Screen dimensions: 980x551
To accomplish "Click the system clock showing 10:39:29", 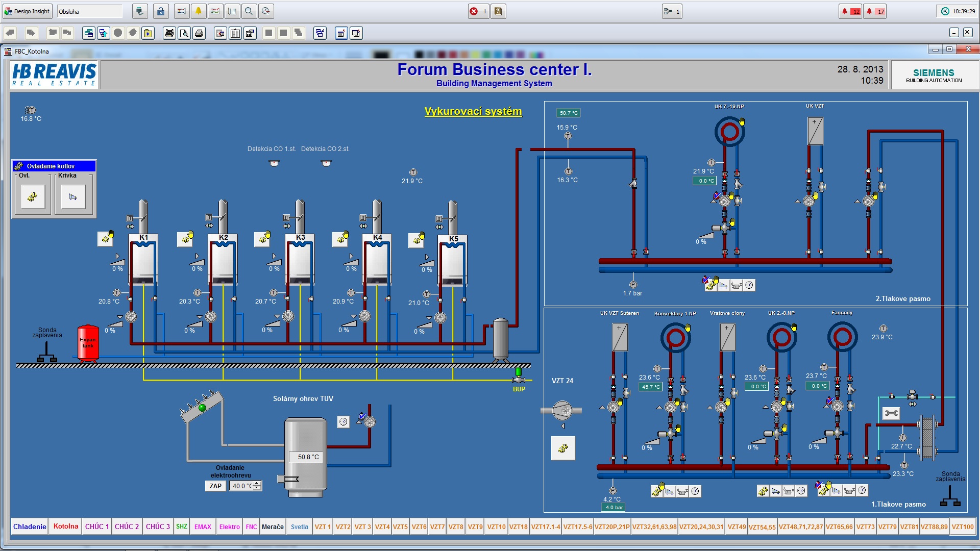I will pos(958,11).
